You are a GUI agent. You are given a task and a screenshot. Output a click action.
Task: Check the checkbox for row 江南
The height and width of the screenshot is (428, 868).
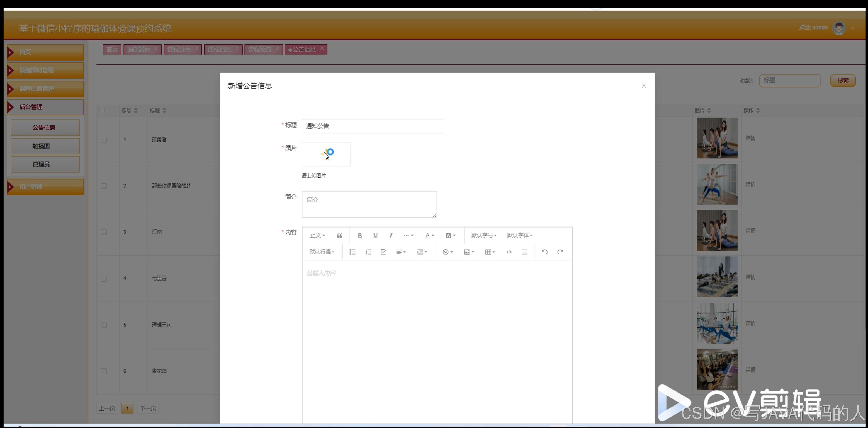coord(104,232)
